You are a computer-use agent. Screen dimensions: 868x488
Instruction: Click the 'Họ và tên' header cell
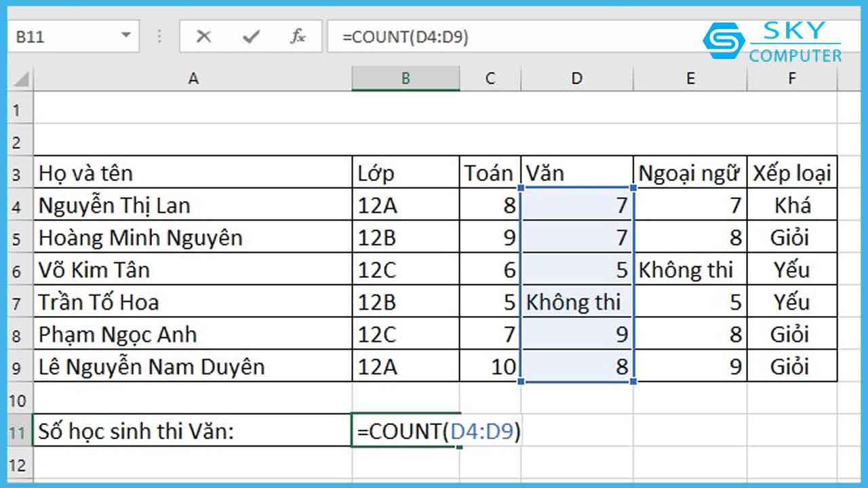coord(193,174)
